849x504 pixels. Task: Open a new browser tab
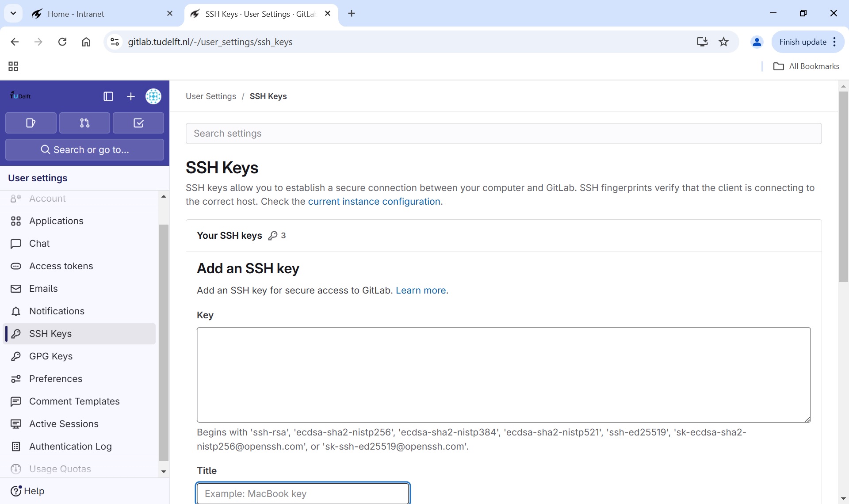click(x=352, y=14)
